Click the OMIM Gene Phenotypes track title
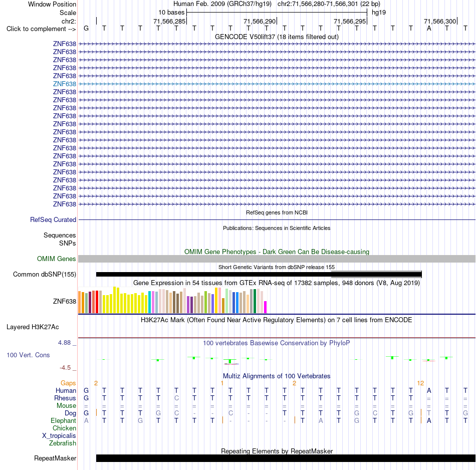The width and height of the screenshot is (476, 470). click(x=277, y=252)
